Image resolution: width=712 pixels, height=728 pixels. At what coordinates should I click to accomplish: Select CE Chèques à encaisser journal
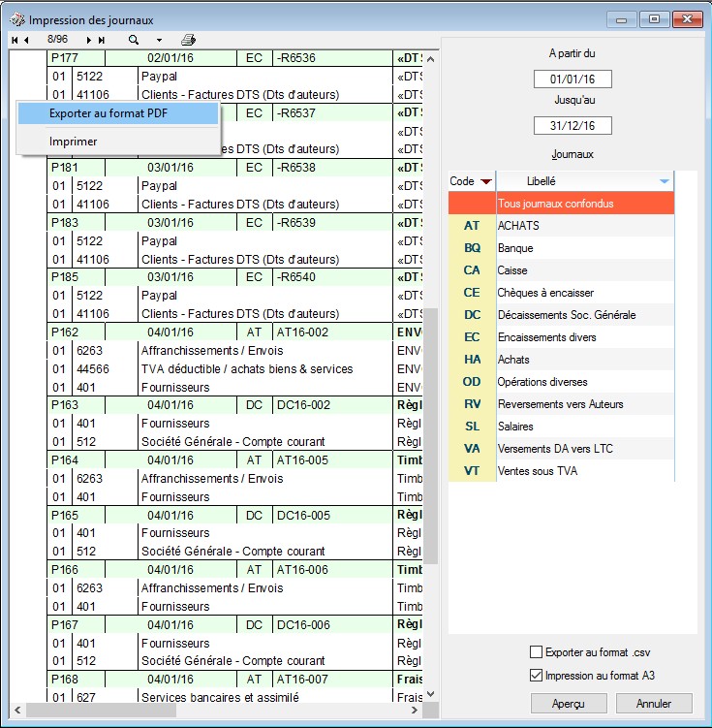[x=561, y=293]
